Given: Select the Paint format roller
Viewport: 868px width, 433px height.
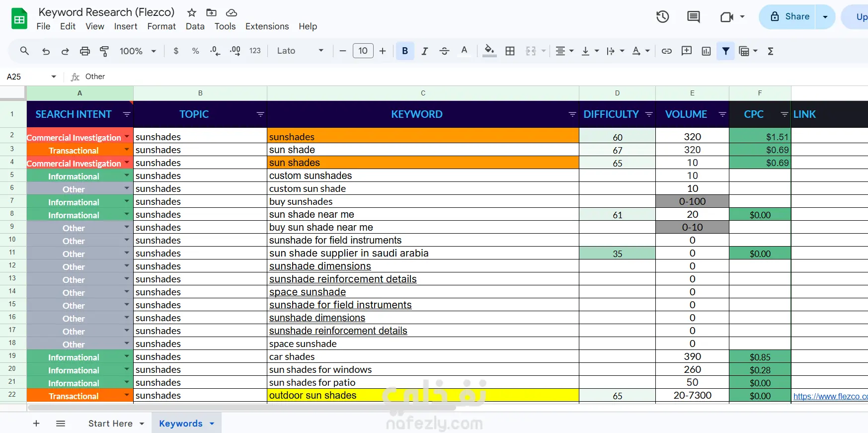Looking at the screenshot, I should coord(104,51).
